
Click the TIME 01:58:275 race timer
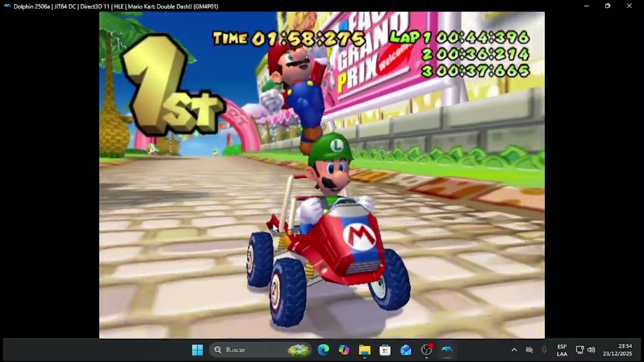pyautogui.click(x=289, y=39)
